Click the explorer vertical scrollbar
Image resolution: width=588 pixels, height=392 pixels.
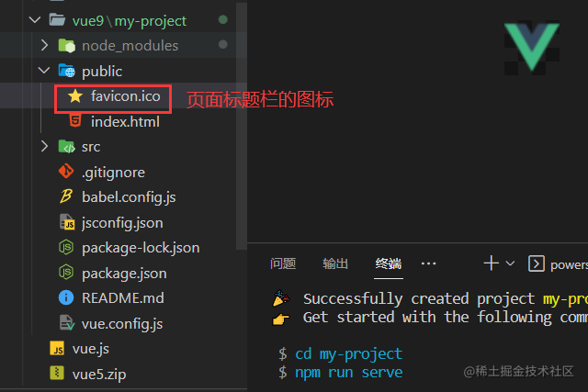242,126
